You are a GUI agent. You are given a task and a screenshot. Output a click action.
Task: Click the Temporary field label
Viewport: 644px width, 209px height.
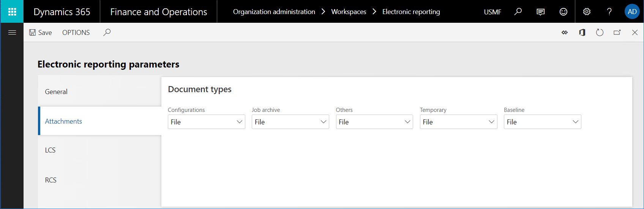(433, 110)
